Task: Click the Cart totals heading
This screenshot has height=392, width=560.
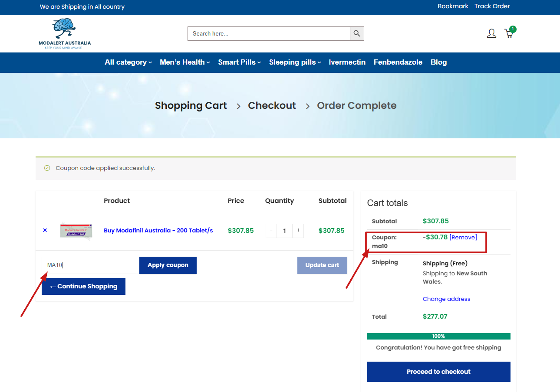Action: pos(387,203)
